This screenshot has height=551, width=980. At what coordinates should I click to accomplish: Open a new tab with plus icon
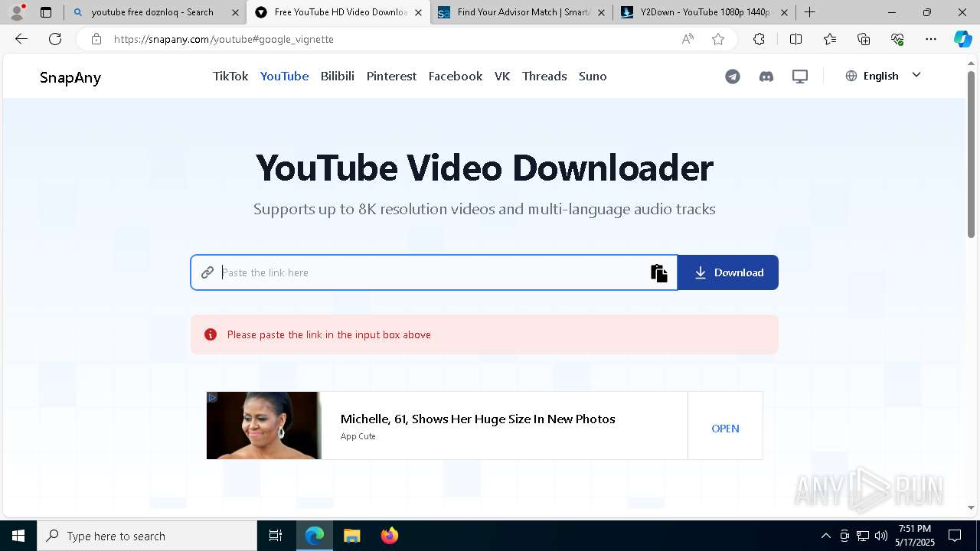point(809,12)
